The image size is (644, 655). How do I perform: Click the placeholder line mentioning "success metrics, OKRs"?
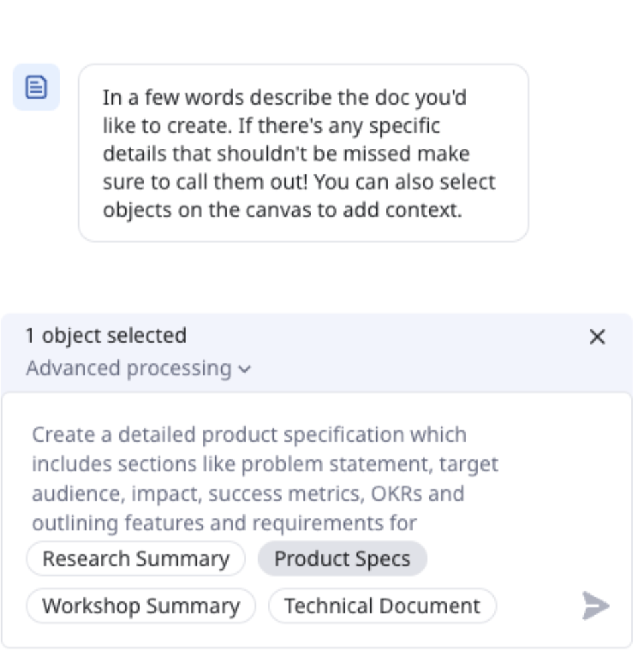pyautogui.click(x=248, y=494)
